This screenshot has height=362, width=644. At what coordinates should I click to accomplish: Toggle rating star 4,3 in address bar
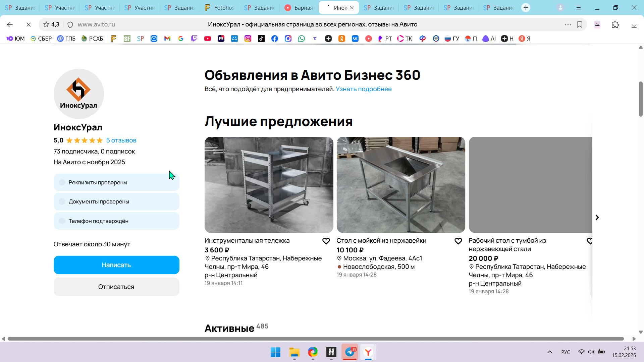point(51,24)
